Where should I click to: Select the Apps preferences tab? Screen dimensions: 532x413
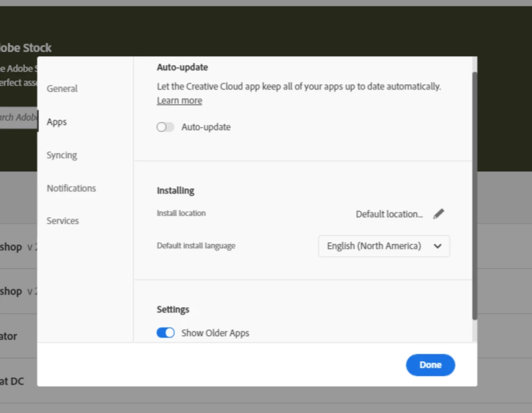pyautogui.click(x=57, y=122)
